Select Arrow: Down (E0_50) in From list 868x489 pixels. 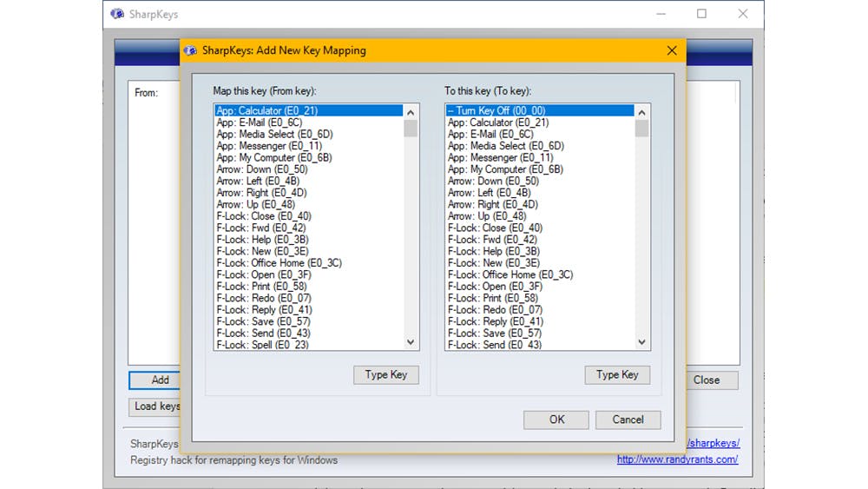click(x=309, y=169)
